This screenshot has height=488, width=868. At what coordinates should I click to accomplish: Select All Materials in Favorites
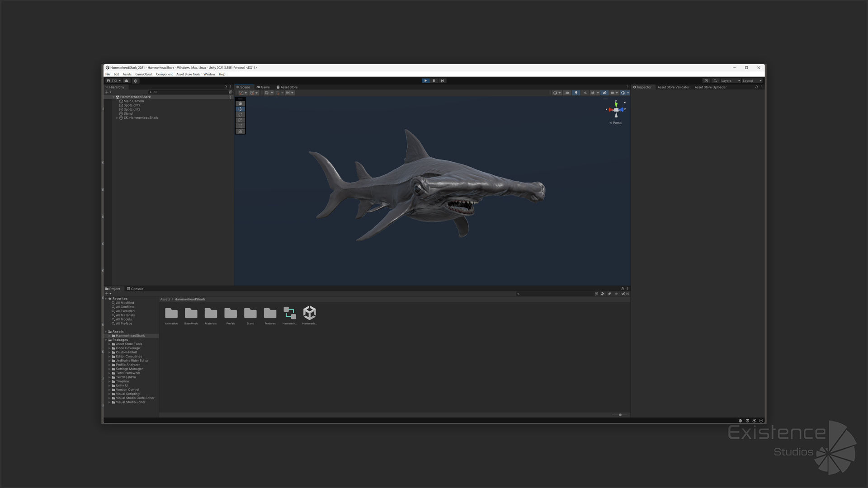click(x=125, y=315)
